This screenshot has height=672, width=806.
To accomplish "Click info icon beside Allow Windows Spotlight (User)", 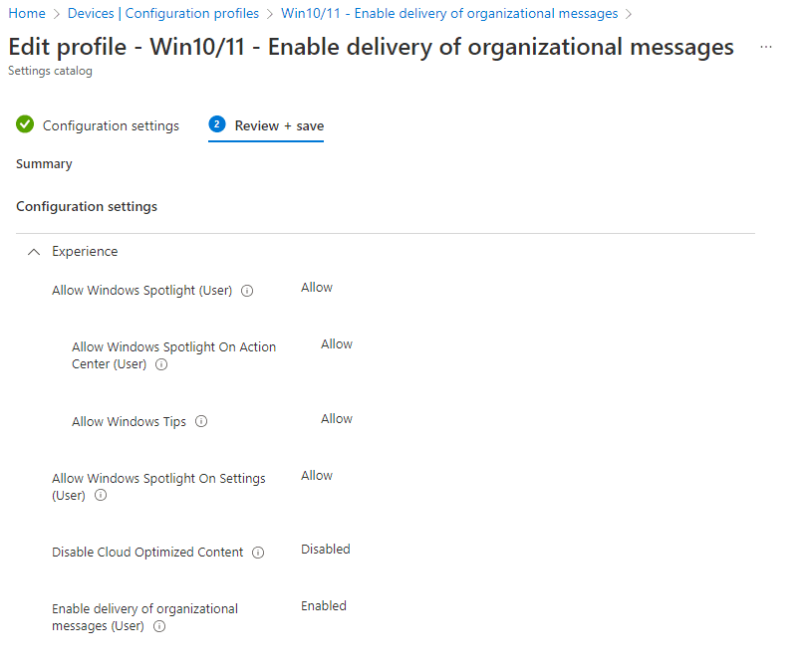I will coord(248,292).
